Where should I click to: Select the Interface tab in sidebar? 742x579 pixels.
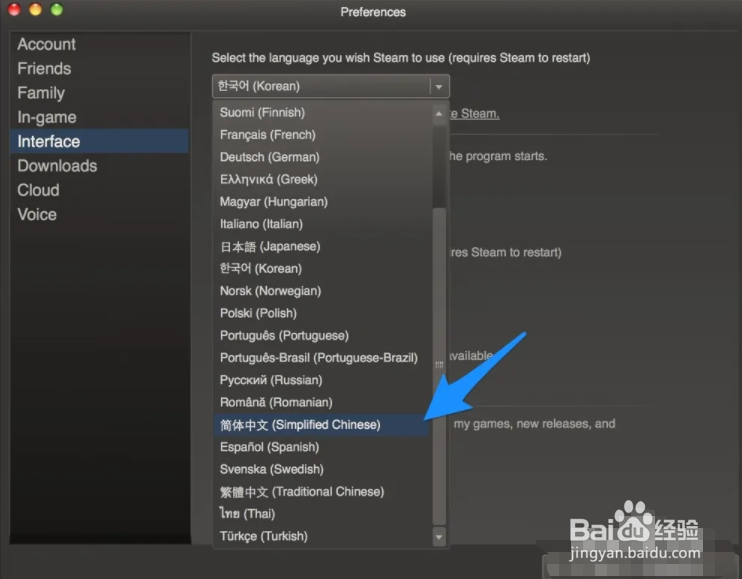tap(99, 141)
